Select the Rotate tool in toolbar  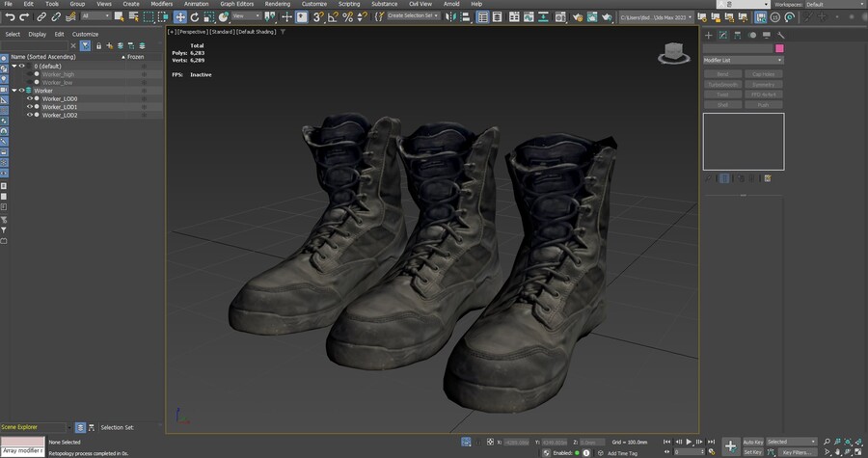(x=195, y=16)
